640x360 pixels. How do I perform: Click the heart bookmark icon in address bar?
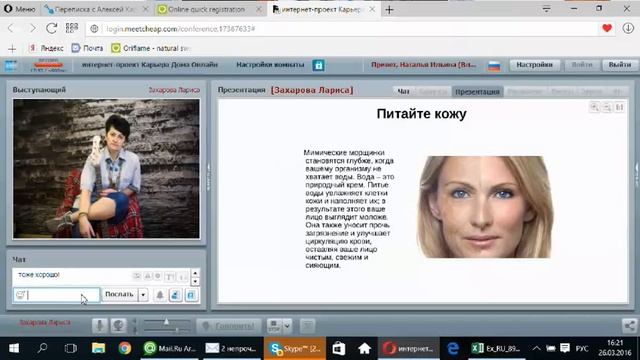click(x=607, y=28)
